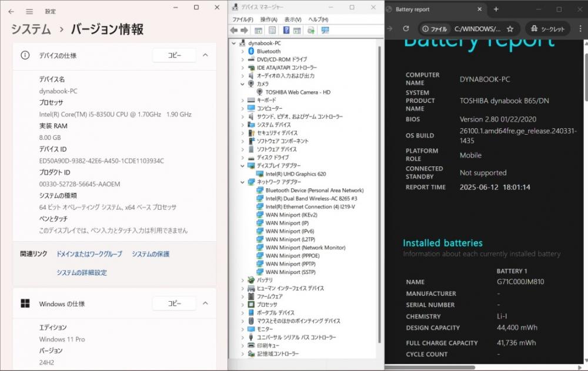Toggle action pane icon in Device Manager toolbar
The height and width of the screenshot is (371, 588).
coord(297,31)
